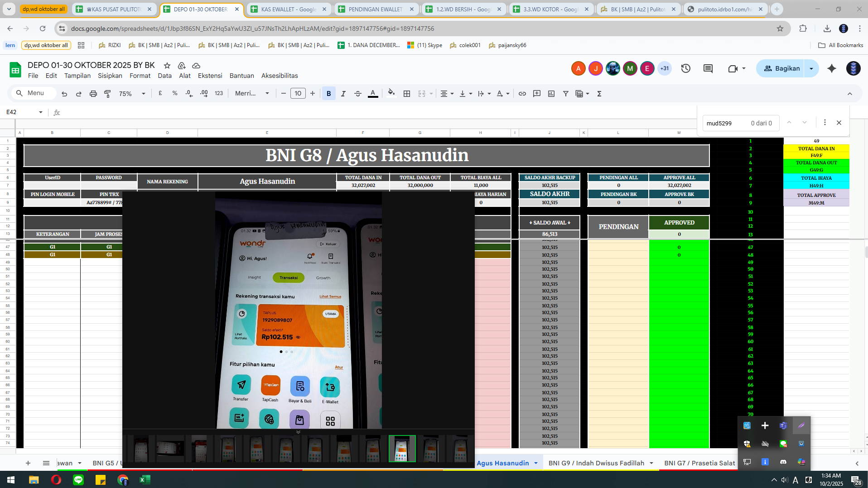Screen dimensions: 868x488
Task: Increase decimal places
Action: (x=204, y=93)
